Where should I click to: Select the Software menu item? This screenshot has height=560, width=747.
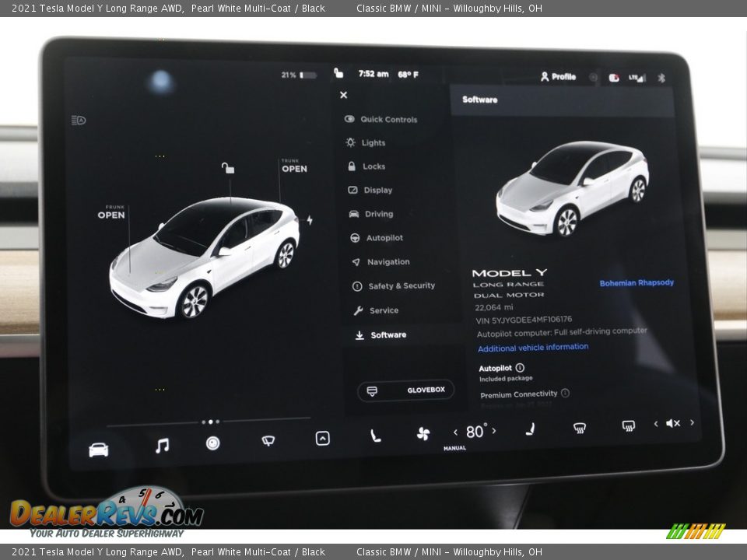[381, 334]
